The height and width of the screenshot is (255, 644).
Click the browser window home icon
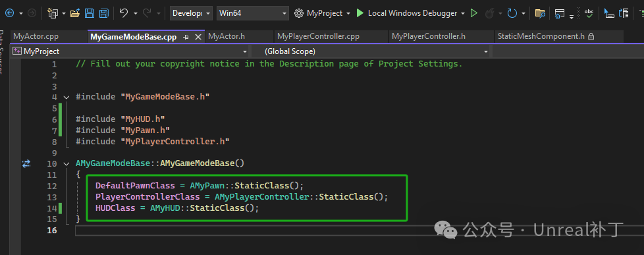click(559, 14)
